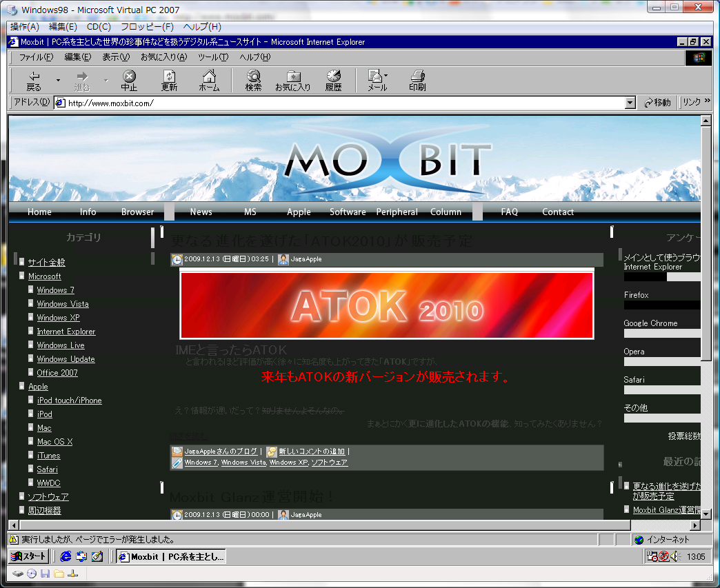This screenshot has width=720, height=588.
Task: Open the Virtual PC CD(C) menu
Action: (99, 27)
